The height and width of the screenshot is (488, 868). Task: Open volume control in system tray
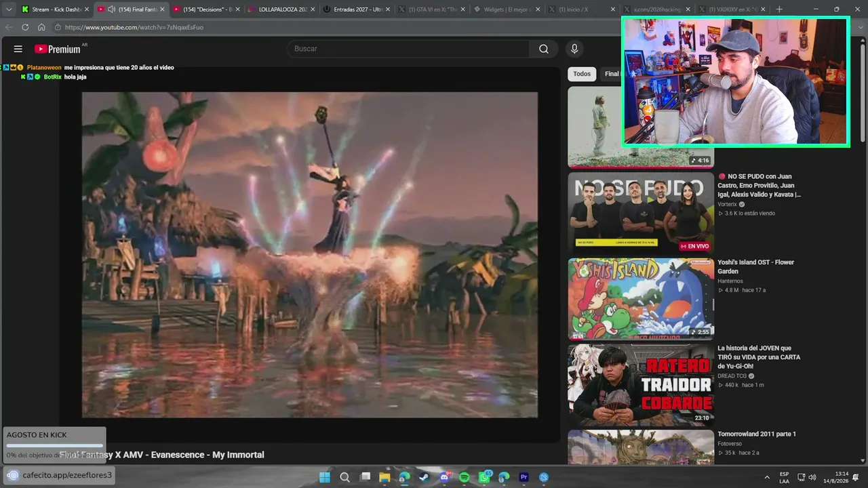coord(812,477)
